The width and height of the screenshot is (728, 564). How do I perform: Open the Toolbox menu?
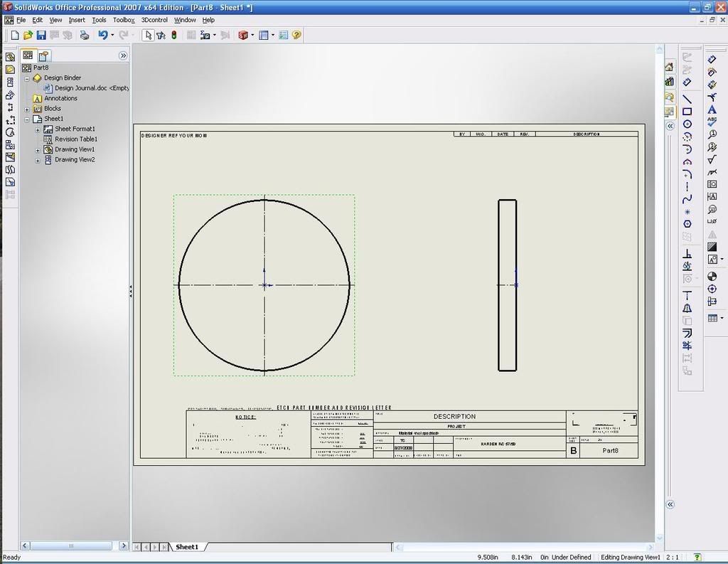tap(124, 20)
